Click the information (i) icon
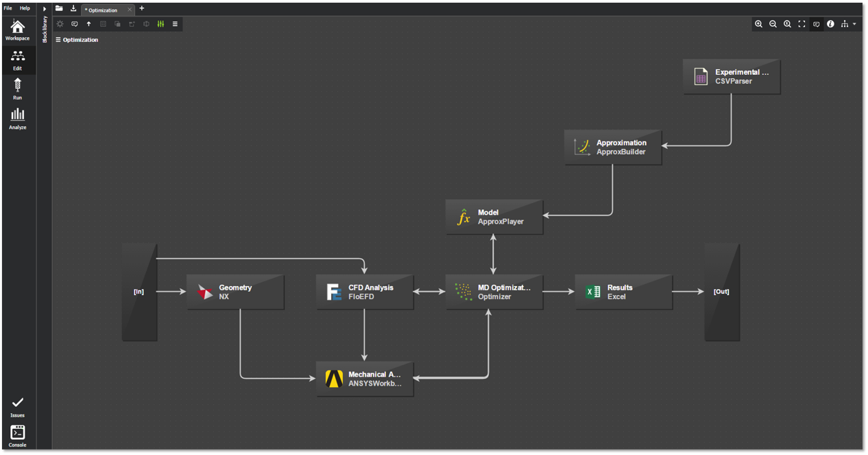 (x=830, y=24)
